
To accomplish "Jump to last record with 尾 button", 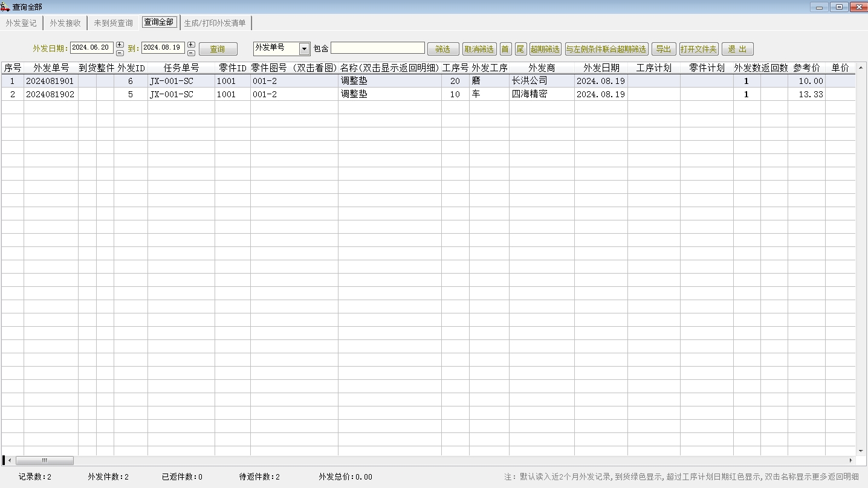I will click(520, 50).
